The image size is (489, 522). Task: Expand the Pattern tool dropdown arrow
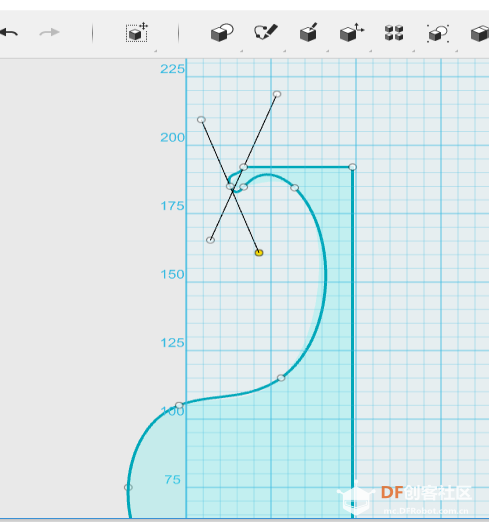[x=413, y=51]
